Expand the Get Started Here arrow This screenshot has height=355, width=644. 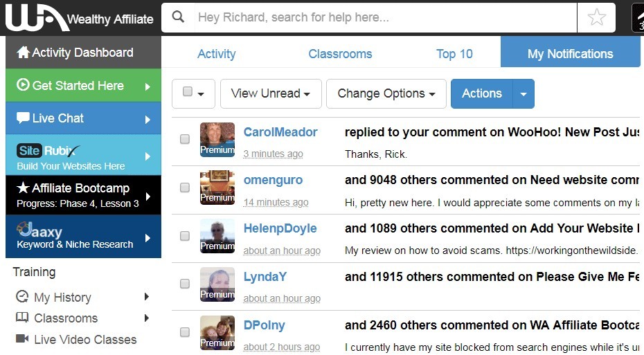coord(147,87)
